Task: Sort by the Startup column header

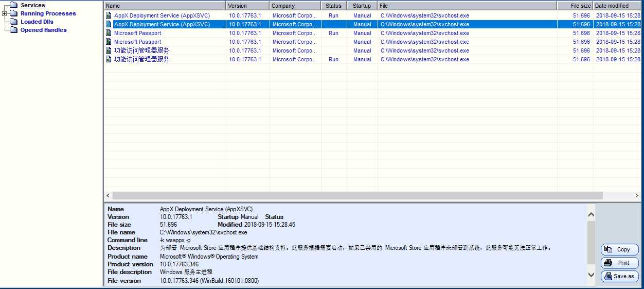Action: 362,6
